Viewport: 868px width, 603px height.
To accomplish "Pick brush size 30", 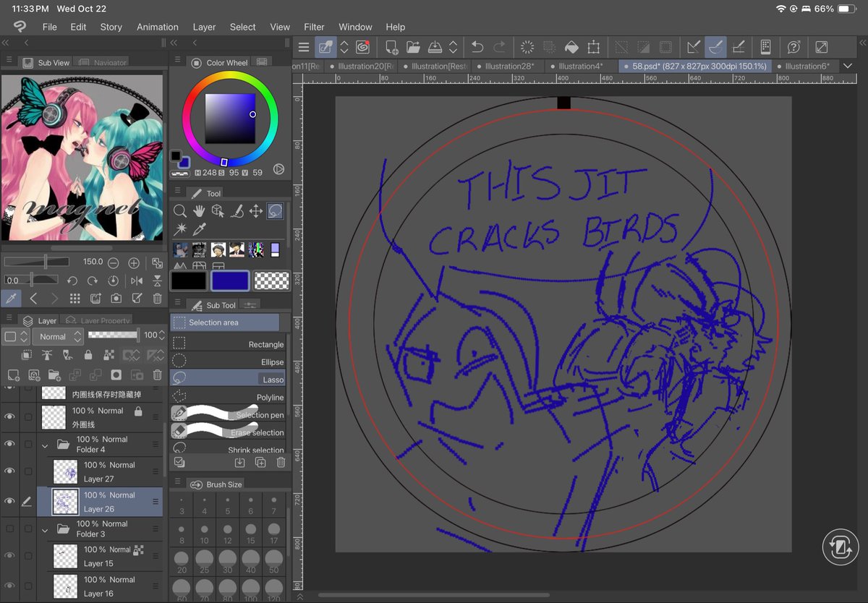I will 228,561.
